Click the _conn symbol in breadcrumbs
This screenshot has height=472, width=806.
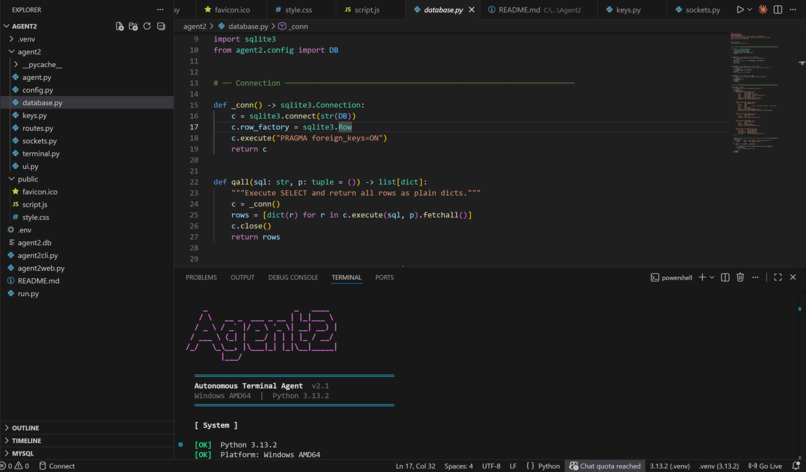pos(294,26)
